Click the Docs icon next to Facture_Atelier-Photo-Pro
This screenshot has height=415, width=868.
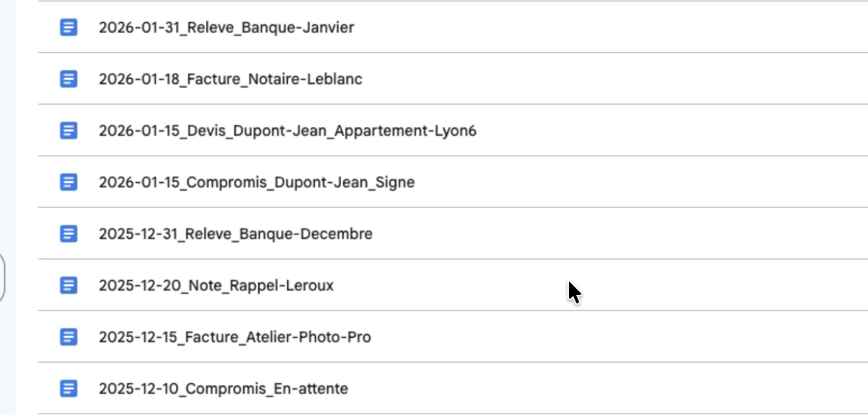coord(69,337)
